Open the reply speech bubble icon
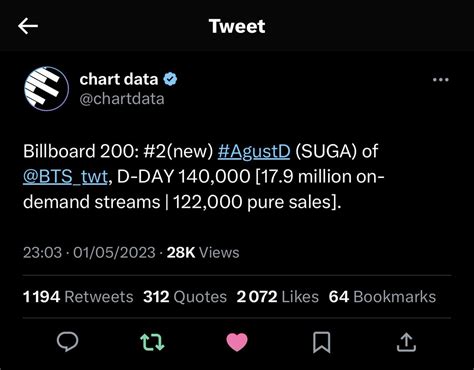474x370 pixels. [x=68, y=342]
